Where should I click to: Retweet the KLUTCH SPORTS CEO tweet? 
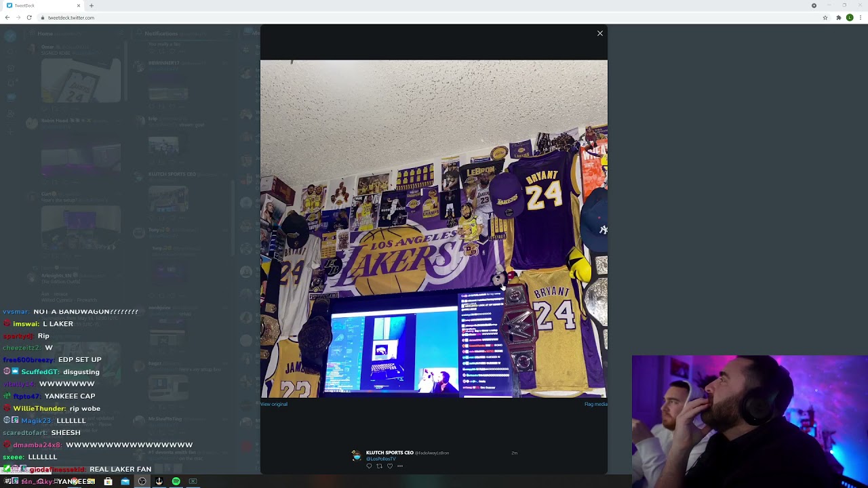pyautogui.click(x=379, y=466)
